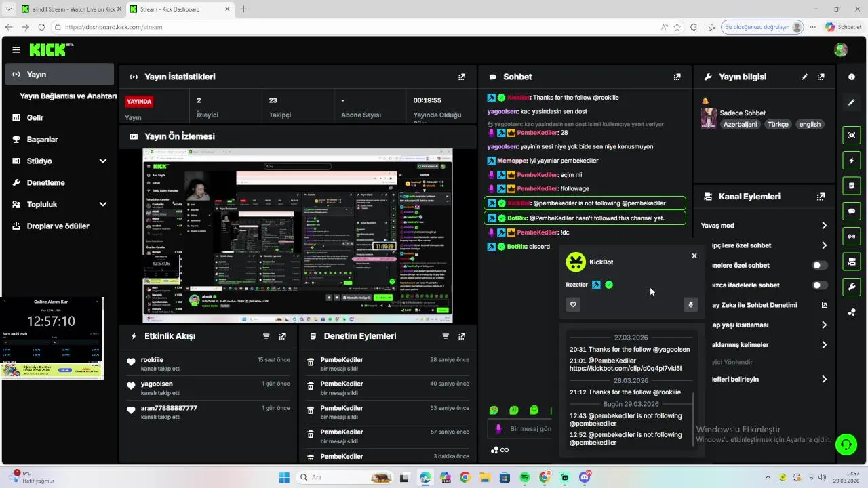This screenshot has height=488, width=868.
Task: Click the infinity icon below the chat input
Action: point(505,450)
